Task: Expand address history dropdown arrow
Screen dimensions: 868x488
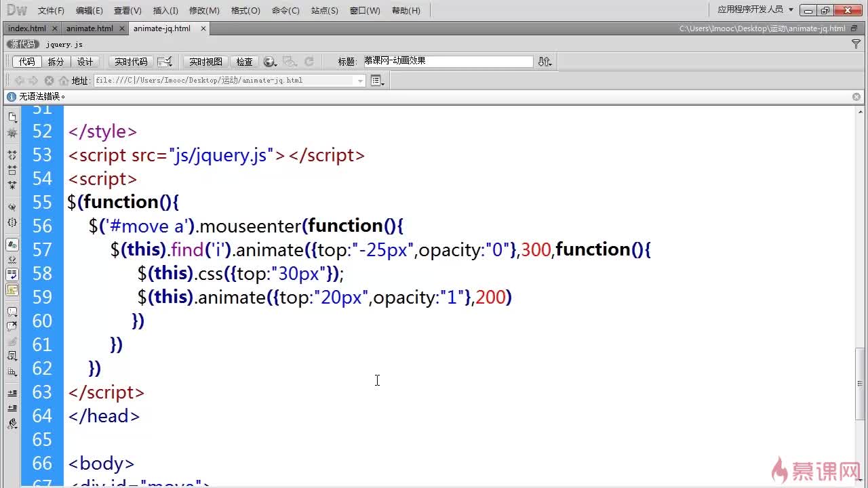Action: click(x=361, y=81)
